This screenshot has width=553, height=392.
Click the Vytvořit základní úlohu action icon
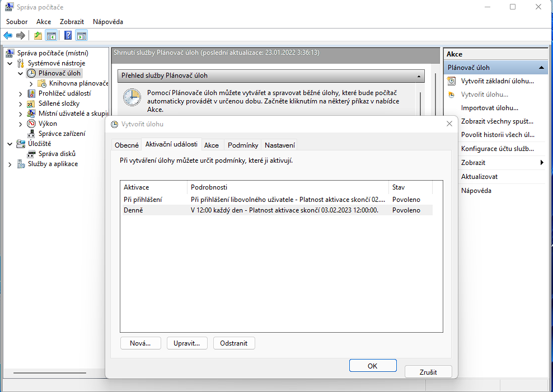(452, 81)
